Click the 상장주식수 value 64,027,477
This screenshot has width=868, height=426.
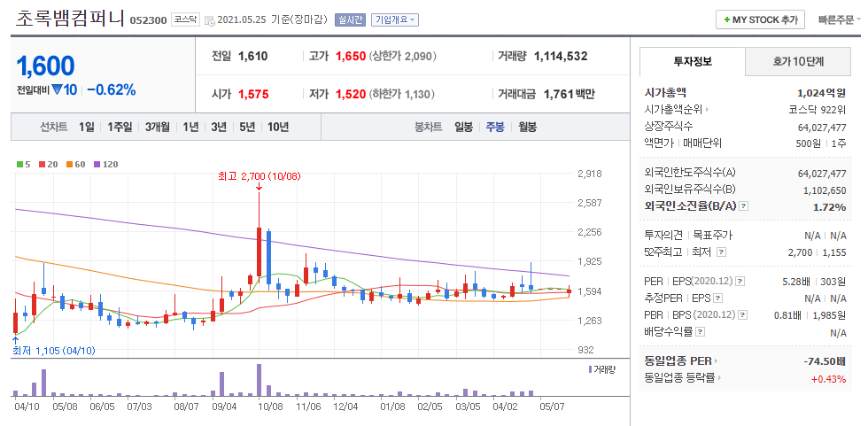[822, 128]
